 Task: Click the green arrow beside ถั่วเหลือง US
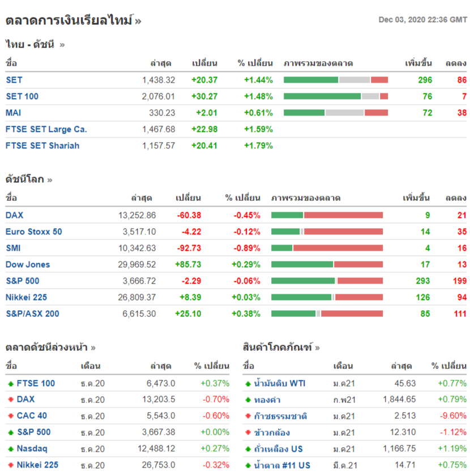pos(247,449)
